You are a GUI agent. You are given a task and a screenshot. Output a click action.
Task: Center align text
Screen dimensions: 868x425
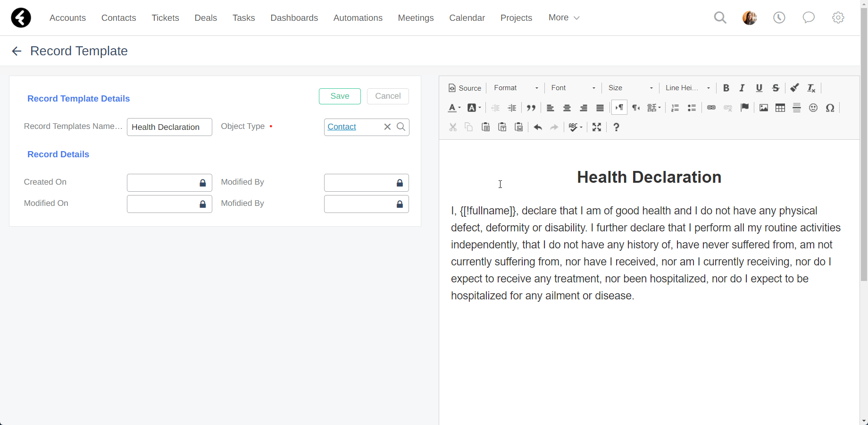coord(567,108)
